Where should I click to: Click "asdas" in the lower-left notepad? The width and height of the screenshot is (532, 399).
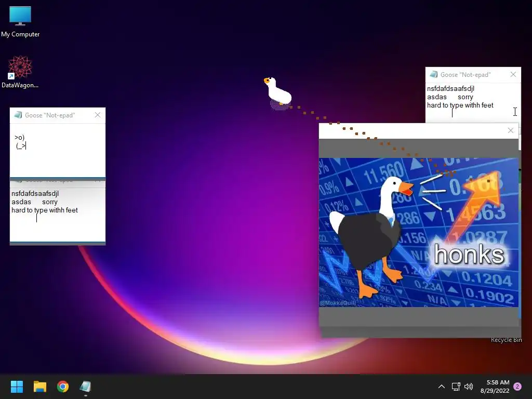(x=21, y=202)
